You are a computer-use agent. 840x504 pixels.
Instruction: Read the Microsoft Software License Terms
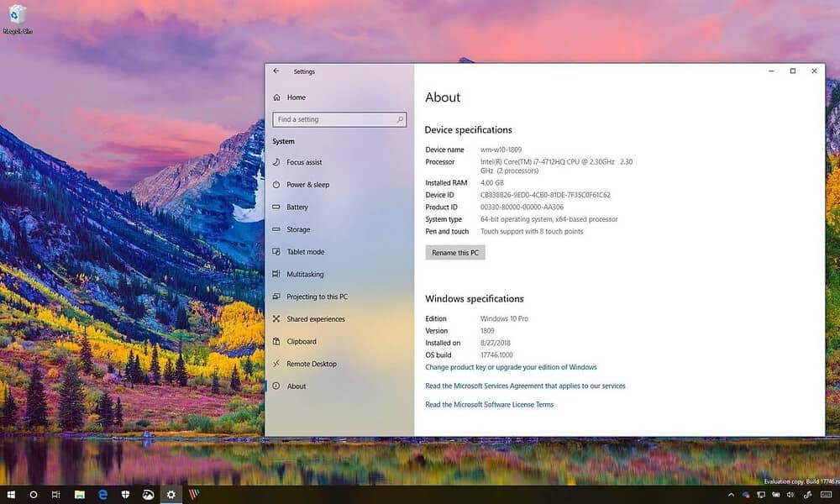(x=490, y=404)
